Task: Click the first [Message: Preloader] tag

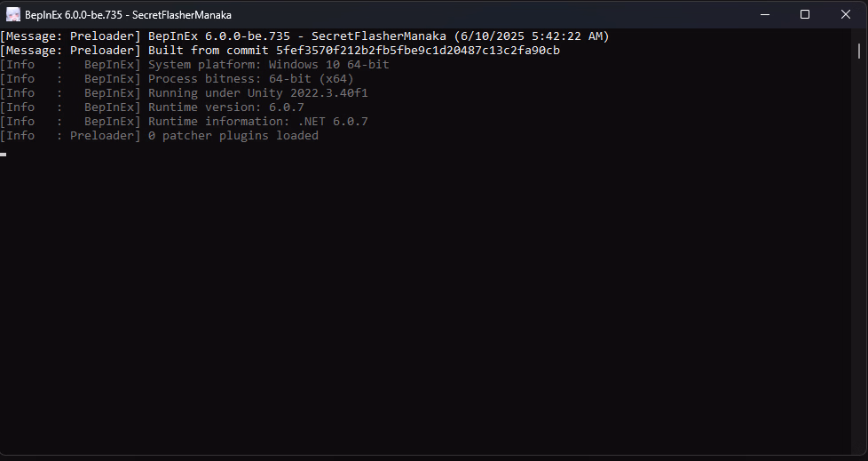Action: click(70, 36)
